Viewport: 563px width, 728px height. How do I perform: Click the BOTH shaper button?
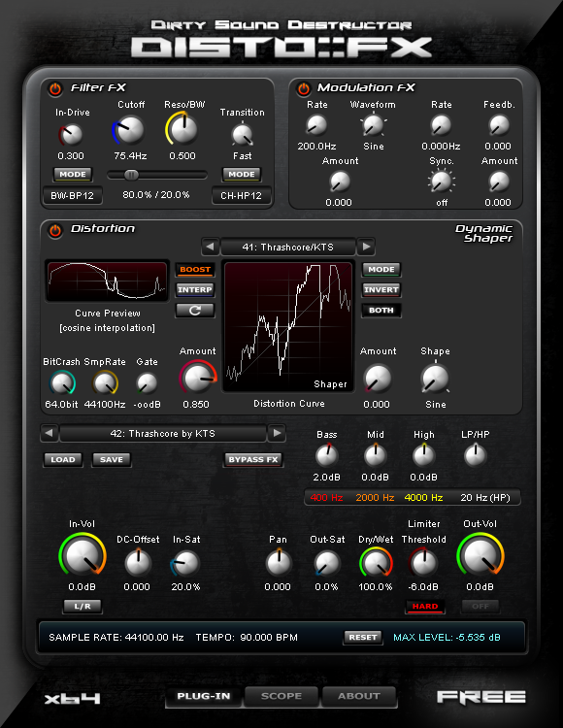click(x=381, y=311)
